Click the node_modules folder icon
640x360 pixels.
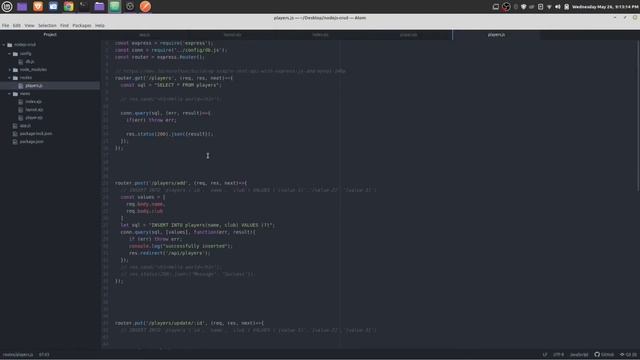(x=16, y=70)
